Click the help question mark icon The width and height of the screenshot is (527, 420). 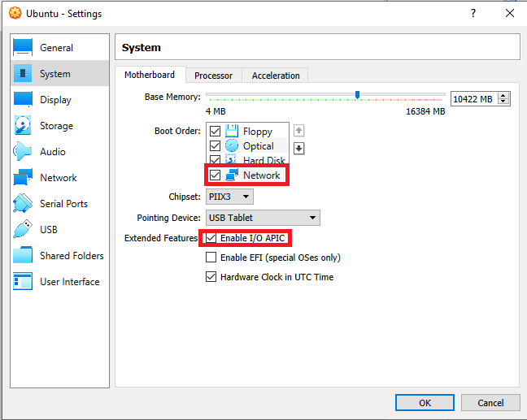pos(473,14)
